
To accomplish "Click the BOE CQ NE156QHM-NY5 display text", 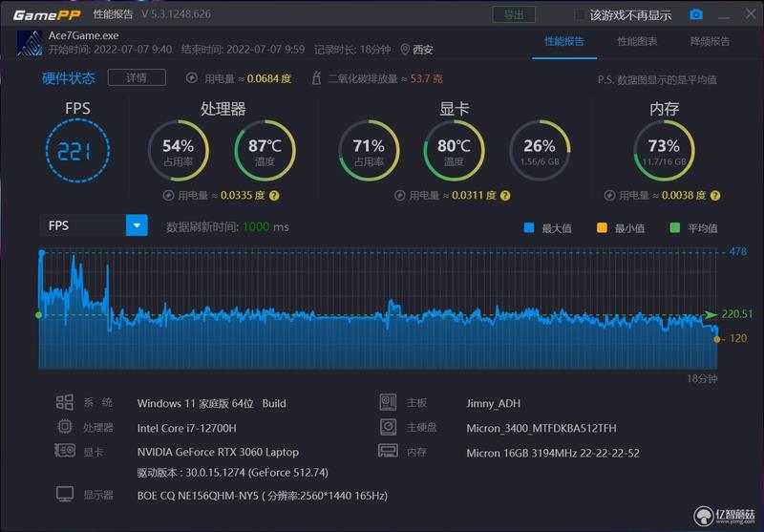I will point(262,496).
